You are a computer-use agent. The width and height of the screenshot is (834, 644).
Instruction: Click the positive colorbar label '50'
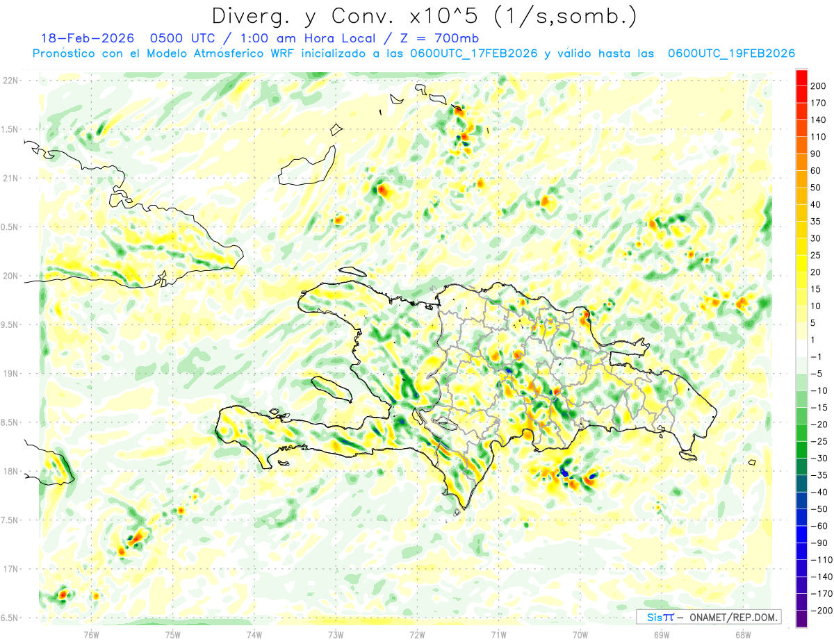(817, 188)
